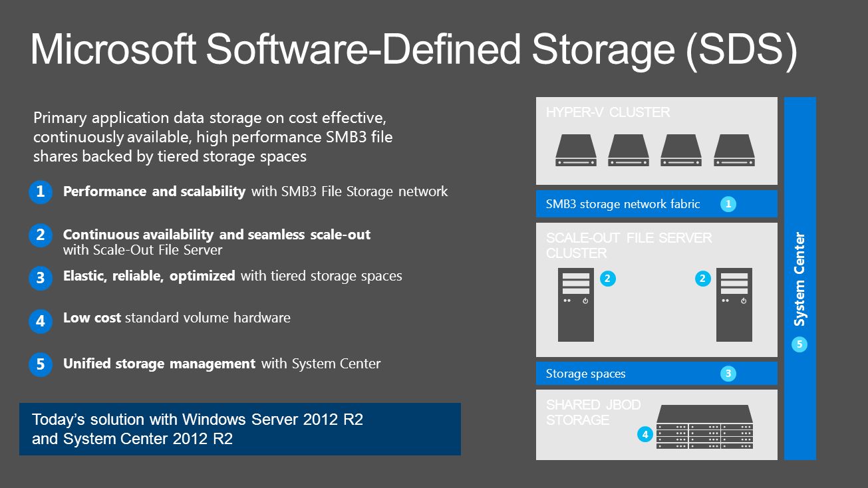Click number 5 circle beside Unified storage management
The height and width of the screenshot is (488, 868).
pyautogui.click(x=41, y=364)
